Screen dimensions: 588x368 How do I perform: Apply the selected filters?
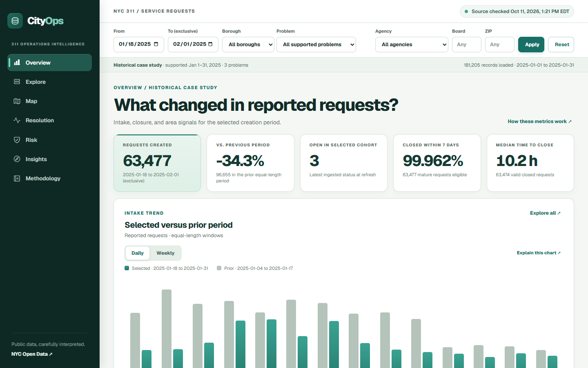(x=532, y=45)
